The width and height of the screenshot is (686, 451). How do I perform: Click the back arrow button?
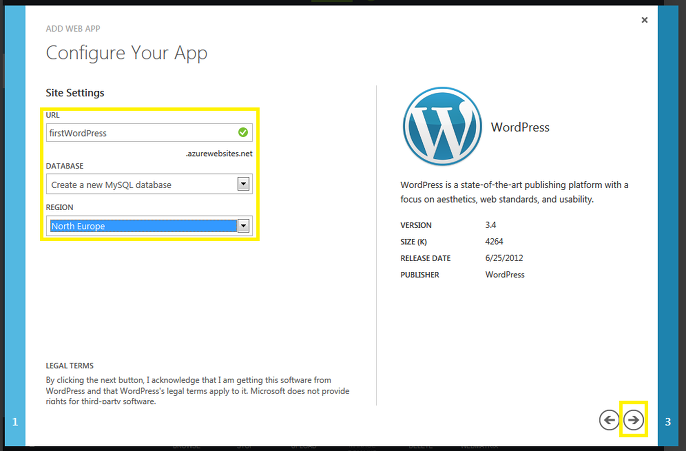pos(609,420)
